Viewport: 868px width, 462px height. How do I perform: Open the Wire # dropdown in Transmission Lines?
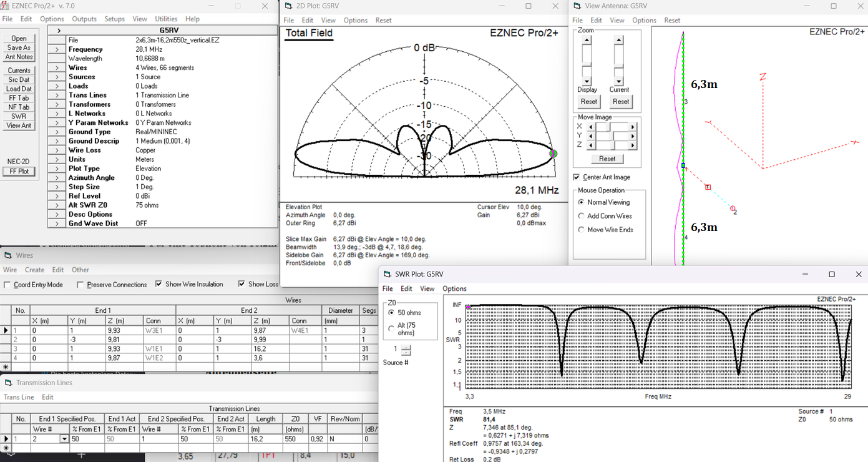64,439
